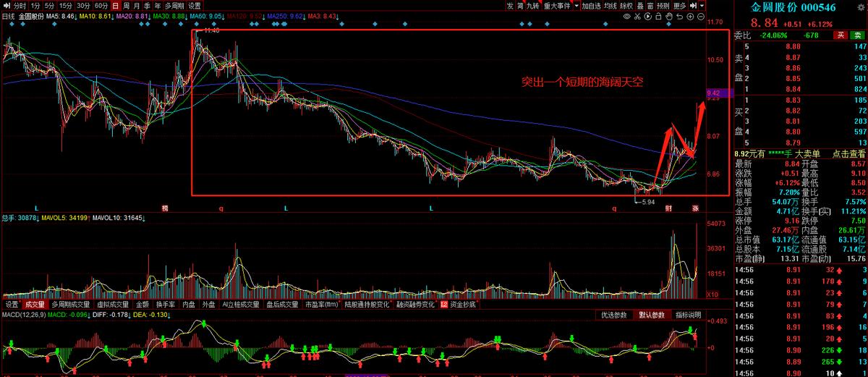Image resolution: width=868 pixels, height=377 pixels.
Task: Click the 简 simplified view button
Action: (x=520, y=6)
